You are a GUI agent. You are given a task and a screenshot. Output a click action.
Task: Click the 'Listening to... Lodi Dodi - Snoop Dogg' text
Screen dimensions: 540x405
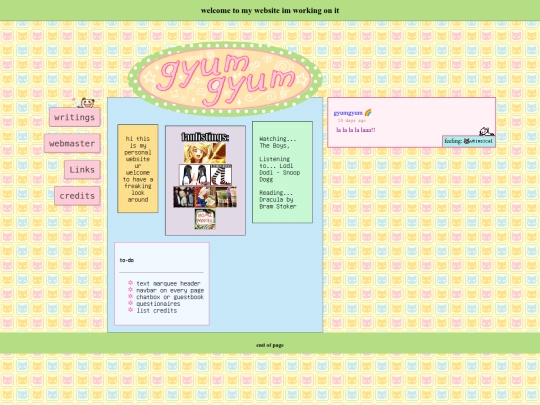[280, 169]
